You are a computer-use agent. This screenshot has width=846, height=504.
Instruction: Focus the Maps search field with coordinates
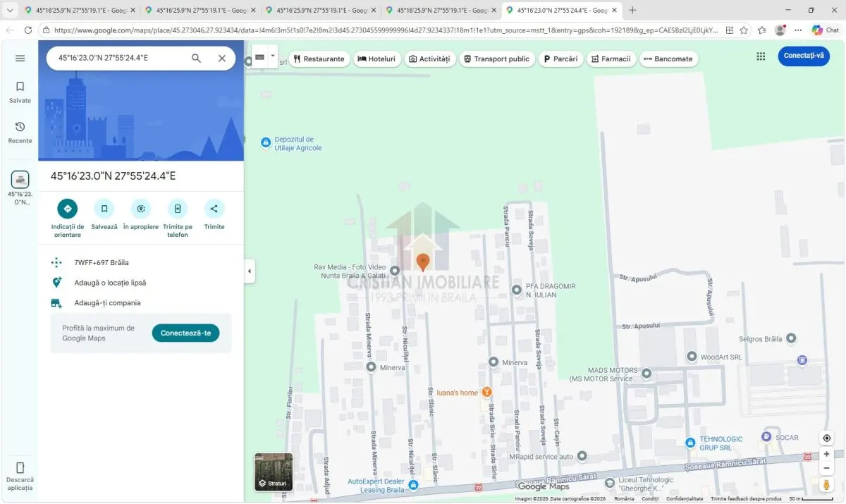click(x=120, y=59)
